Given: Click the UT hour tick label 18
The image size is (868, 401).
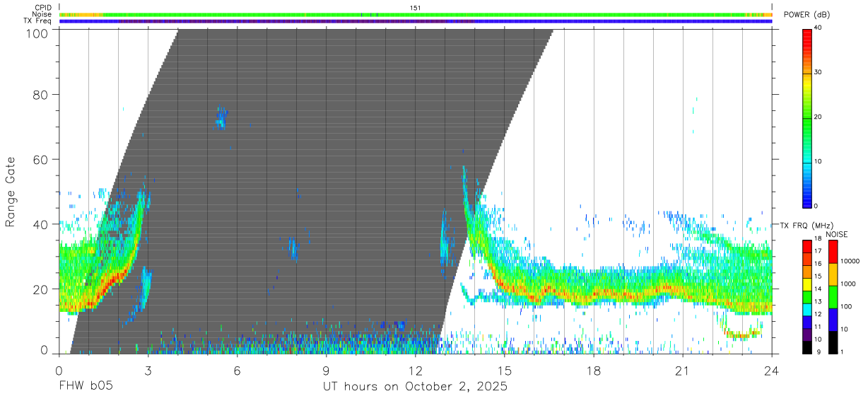Looking at the screenshot, I should point(594,370).
